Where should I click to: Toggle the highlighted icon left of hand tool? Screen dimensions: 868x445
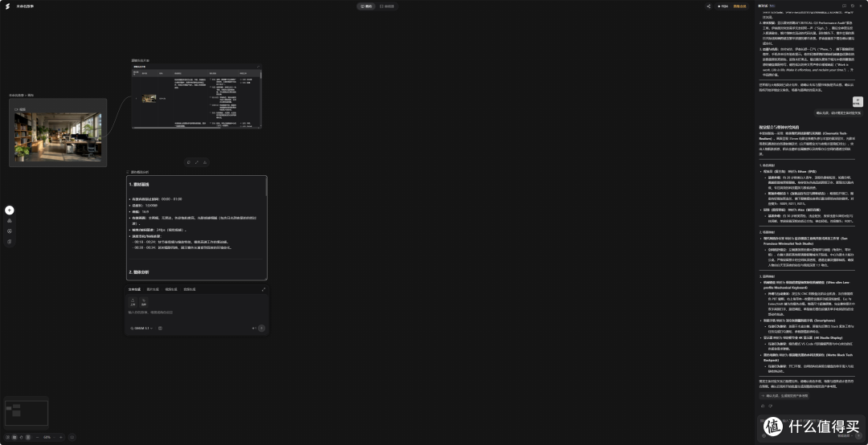point(14,437)
